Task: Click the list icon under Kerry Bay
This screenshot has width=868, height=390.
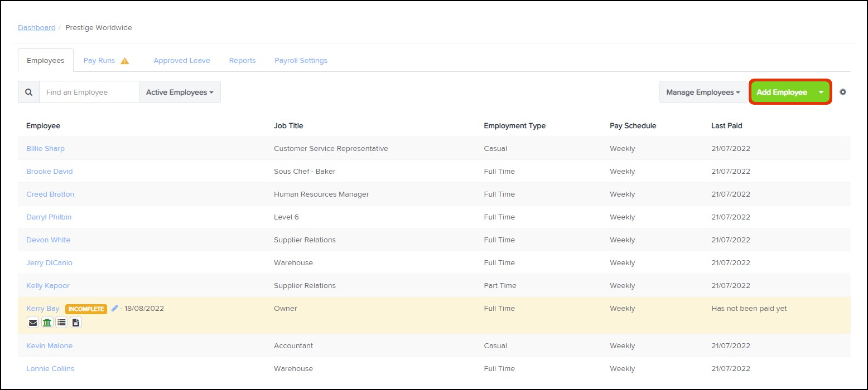Action: point(62,322)
